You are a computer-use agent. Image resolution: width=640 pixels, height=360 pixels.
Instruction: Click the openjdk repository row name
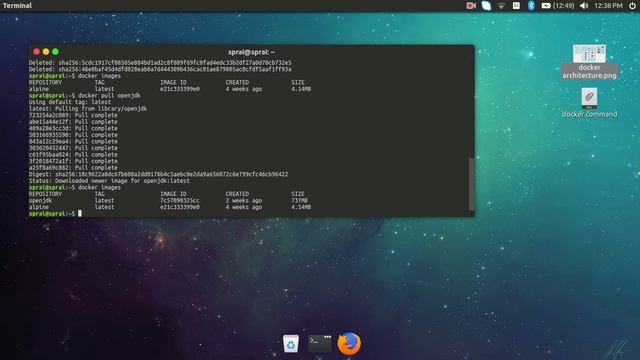click(x=40, y=201)
